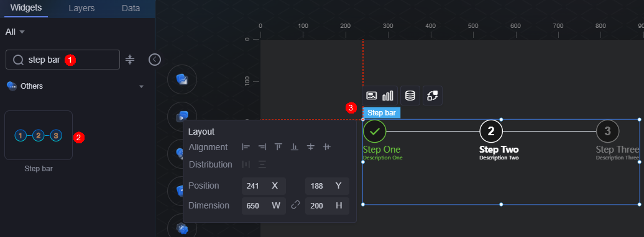Click the widget search field
This screenshot has width=644, height=237.
(63, 60)
